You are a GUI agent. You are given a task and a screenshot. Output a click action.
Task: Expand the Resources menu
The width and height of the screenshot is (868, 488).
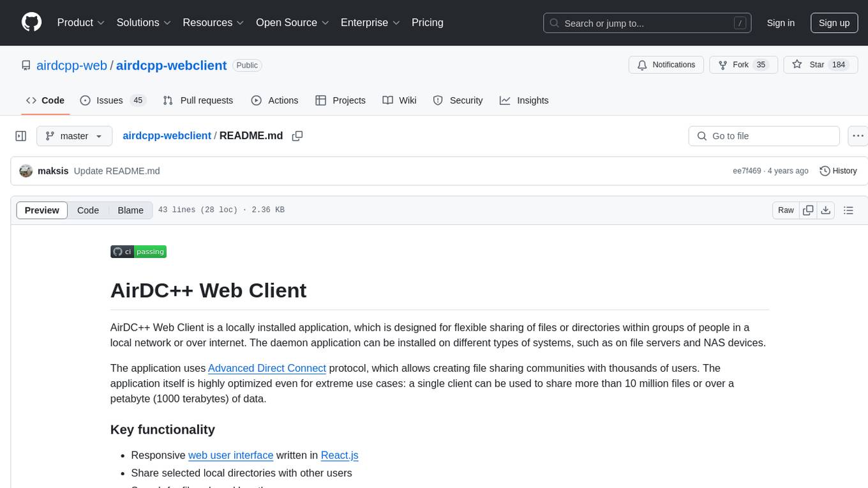213,22
